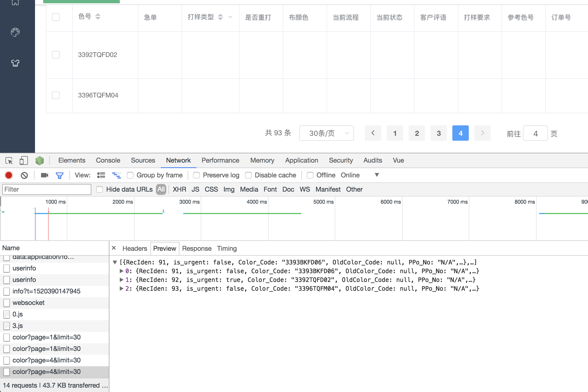
Task: Turn on Hide data URLs
Action: [100, 189]
